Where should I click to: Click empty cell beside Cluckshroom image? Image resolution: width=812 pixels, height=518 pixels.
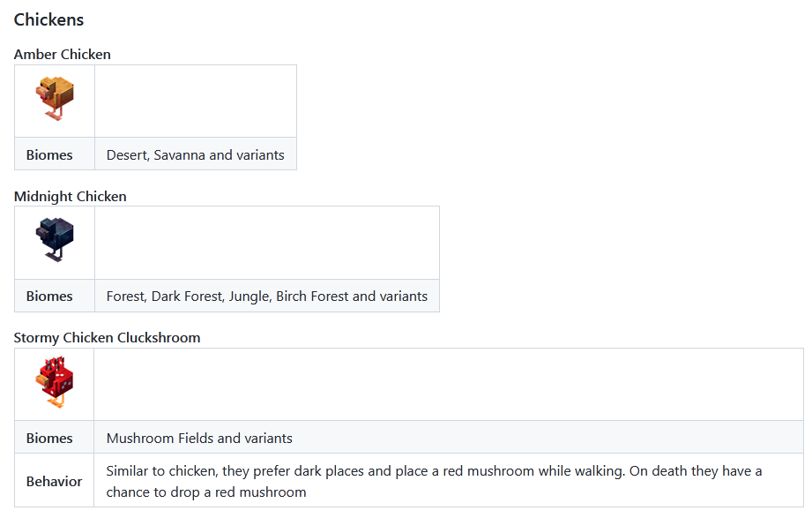pos(449,384)
